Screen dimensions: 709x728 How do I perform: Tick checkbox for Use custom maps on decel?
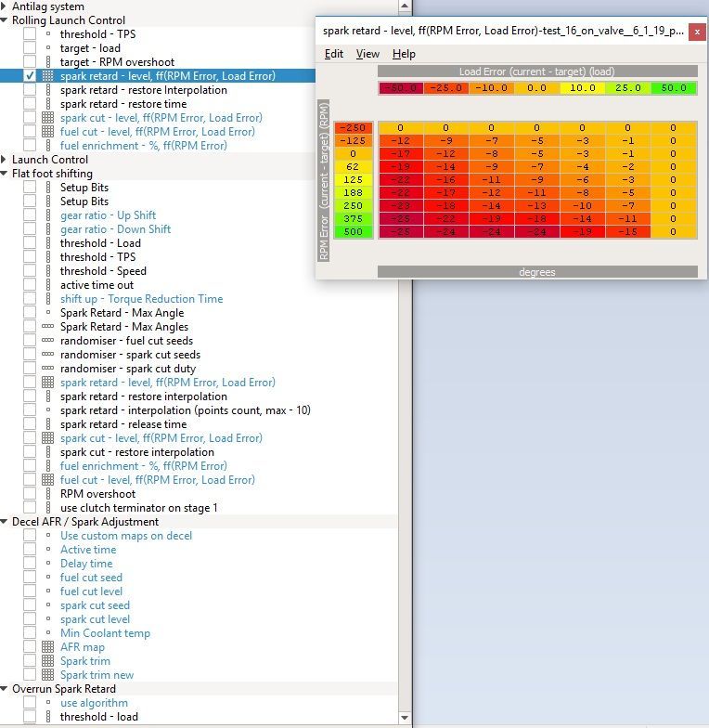[x=30, y=536]
